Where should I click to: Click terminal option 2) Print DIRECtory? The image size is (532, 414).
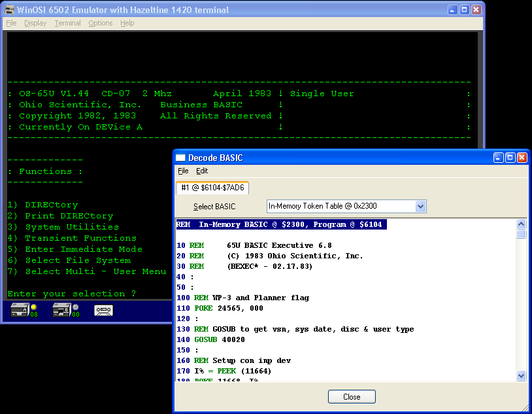(60, 216)
